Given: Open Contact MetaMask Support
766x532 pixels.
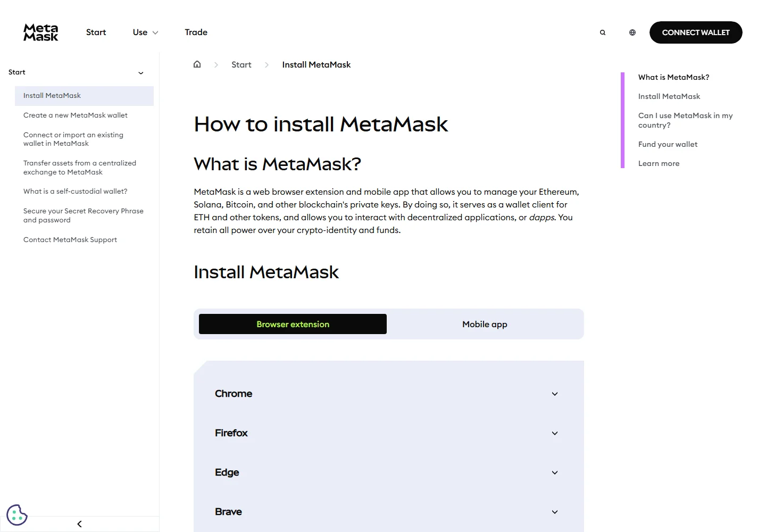Looking at the screenshot, I should click(70, 240).
